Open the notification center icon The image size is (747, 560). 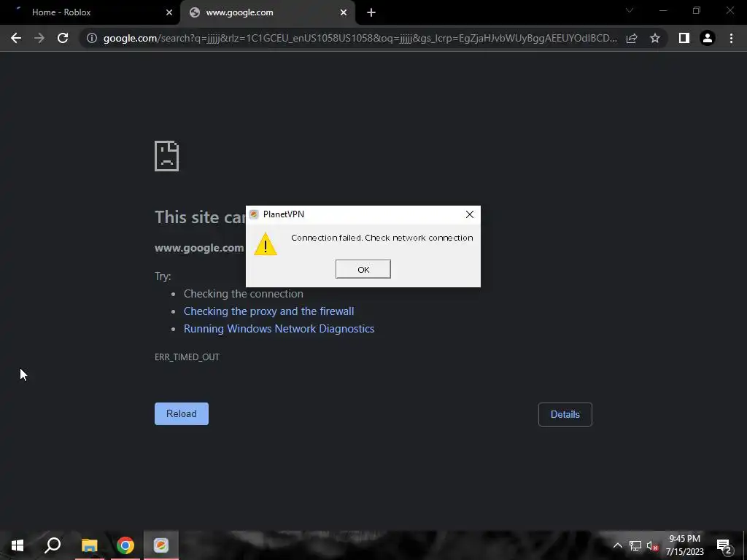point(724,546)
